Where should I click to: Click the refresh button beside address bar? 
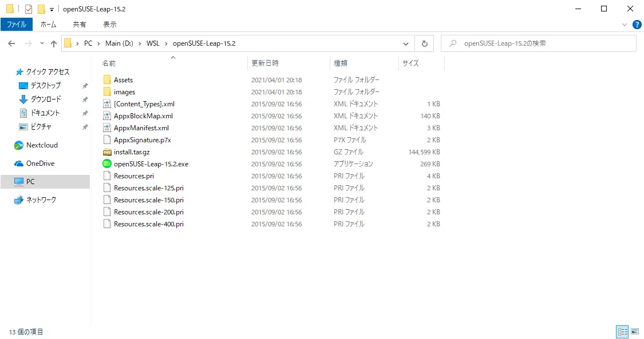425,43
